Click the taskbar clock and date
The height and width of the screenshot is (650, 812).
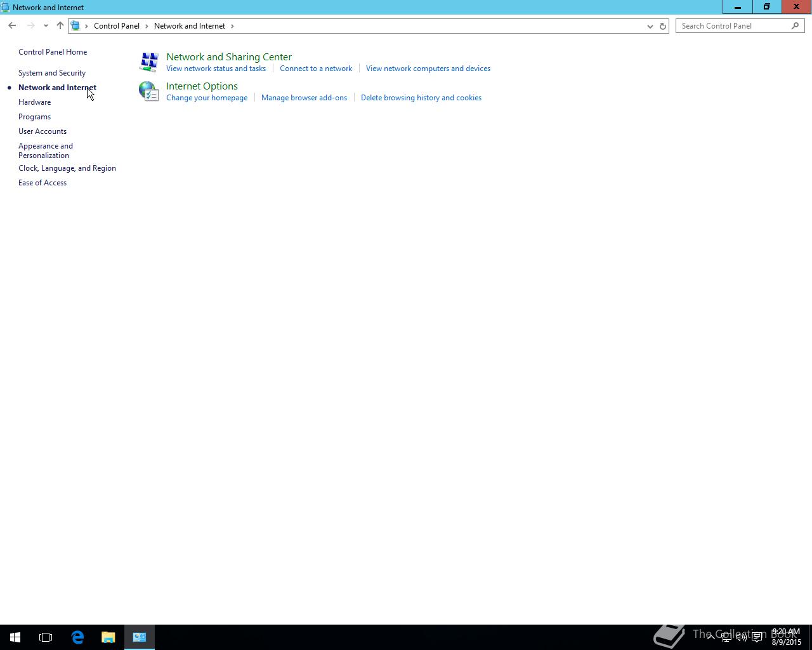pos(786,637)
